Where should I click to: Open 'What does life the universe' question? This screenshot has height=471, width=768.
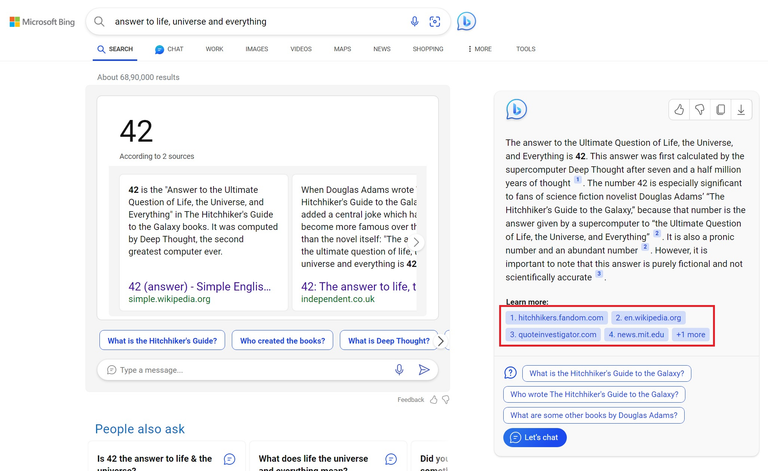click(x=313, y=463)
